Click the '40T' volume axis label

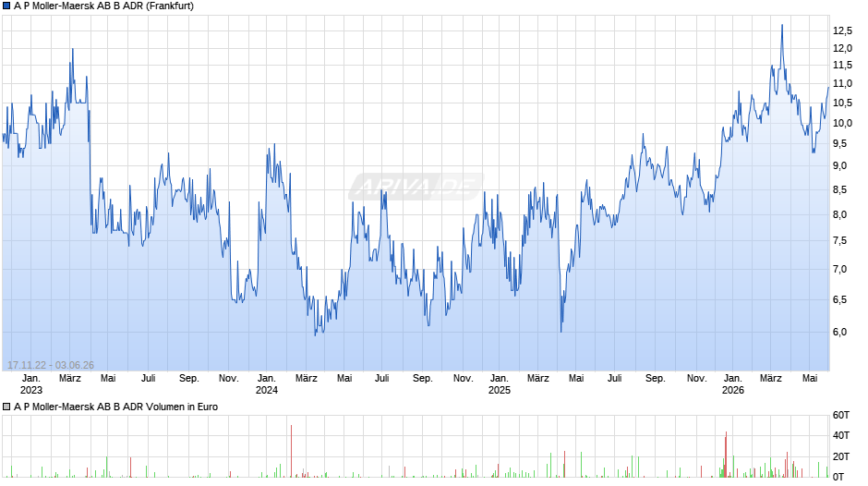pyautogui.click(x=841, y=435)
